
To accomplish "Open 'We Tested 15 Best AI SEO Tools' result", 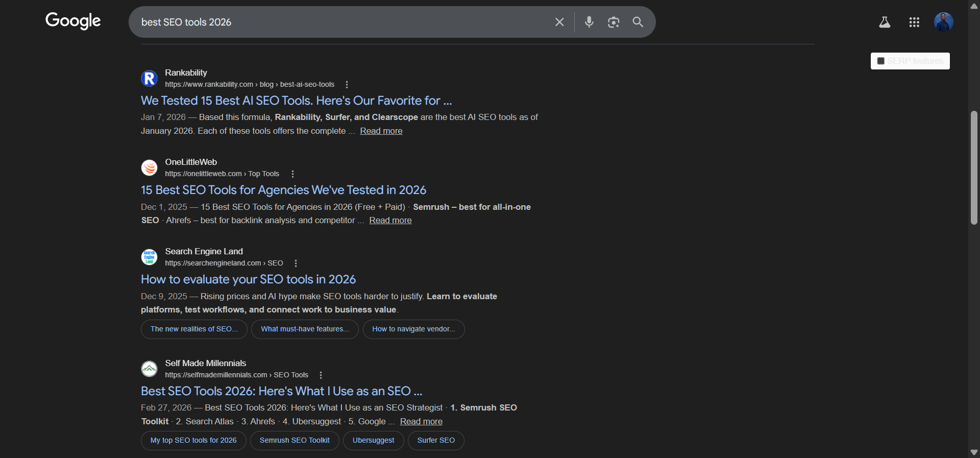I will click(x=296, y=101).
